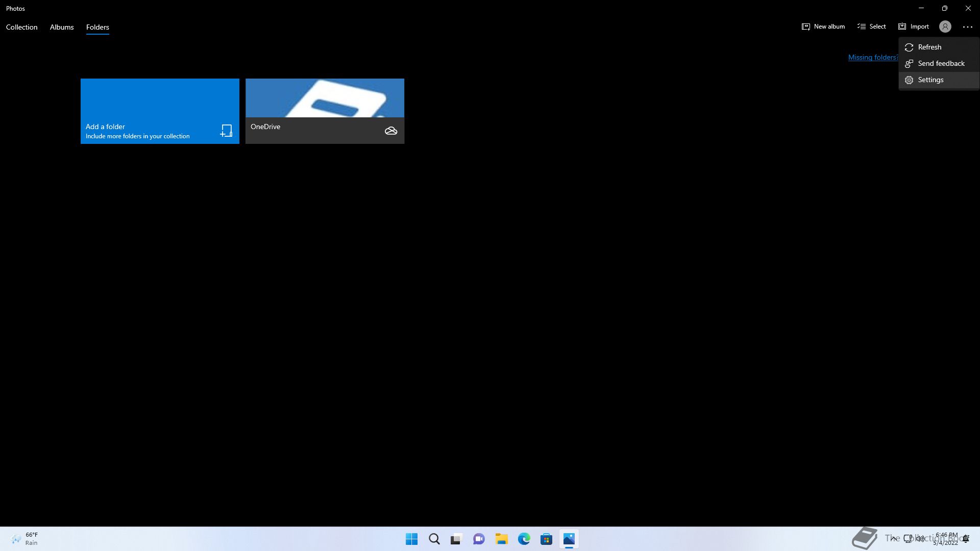Screen dimensions: 980x551
Task: Open the account profile icon
Action: (945, 27)
